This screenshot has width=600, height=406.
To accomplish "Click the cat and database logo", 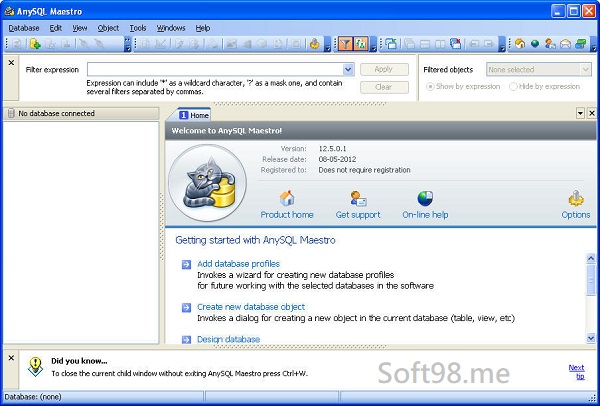I will [x=207, y=183].
